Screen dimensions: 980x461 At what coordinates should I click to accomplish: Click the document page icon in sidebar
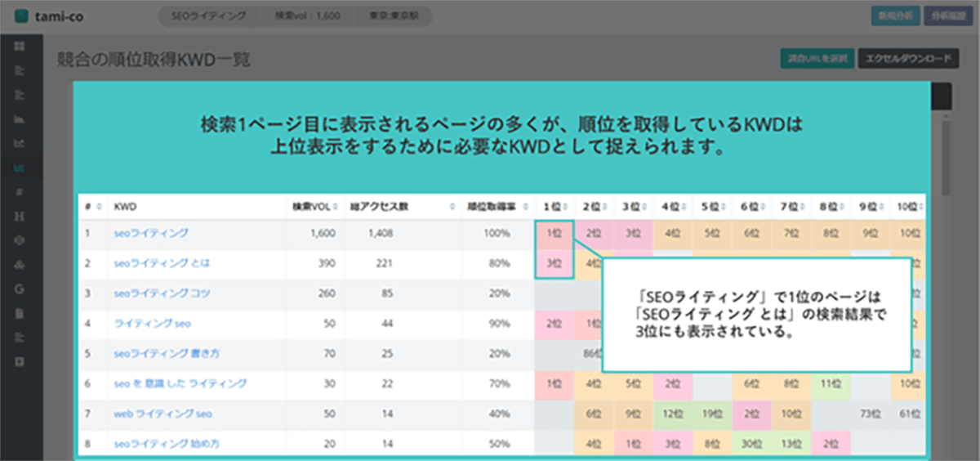[20, 313]
